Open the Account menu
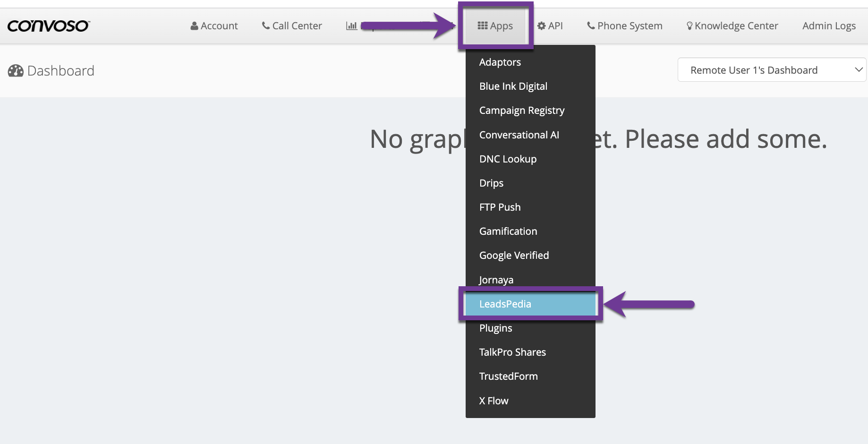Viewport: 868px width, 444px height. pyautogui.click(x=214, y=26)
